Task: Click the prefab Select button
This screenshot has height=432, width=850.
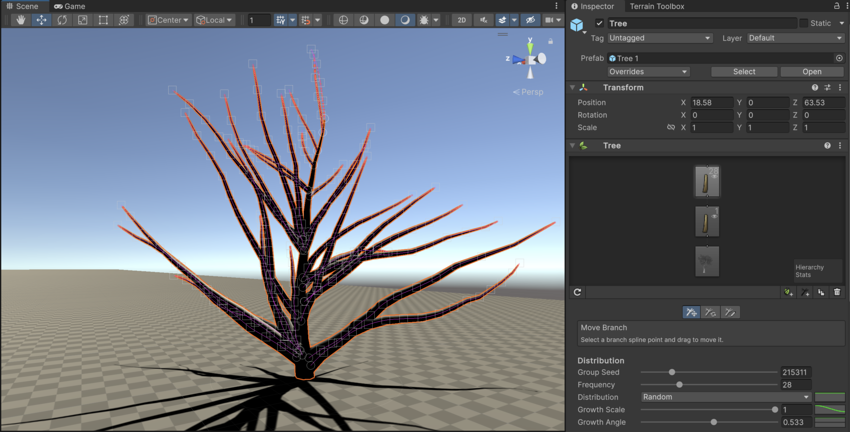Action: point(744,72)
